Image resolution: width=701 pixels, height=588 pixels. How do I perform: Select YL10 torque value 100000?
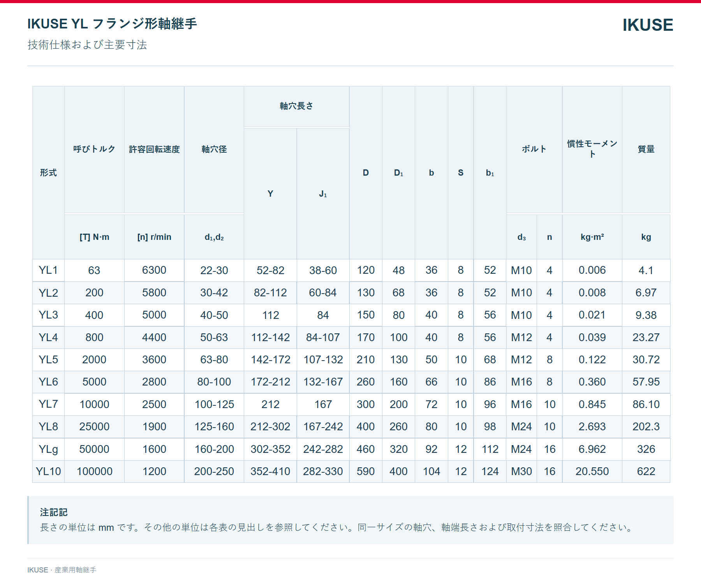(x=94, y=472)
